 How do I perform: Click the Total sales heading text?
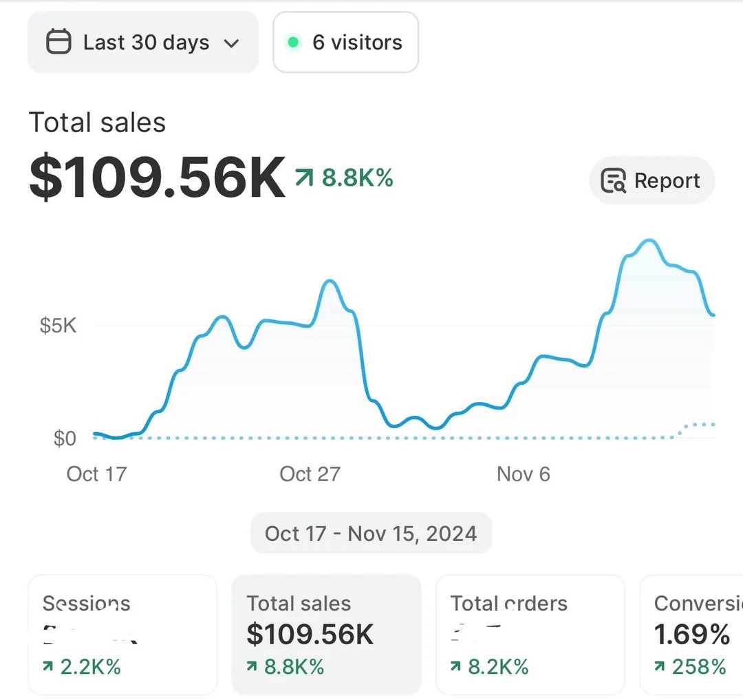pos(97,123)
